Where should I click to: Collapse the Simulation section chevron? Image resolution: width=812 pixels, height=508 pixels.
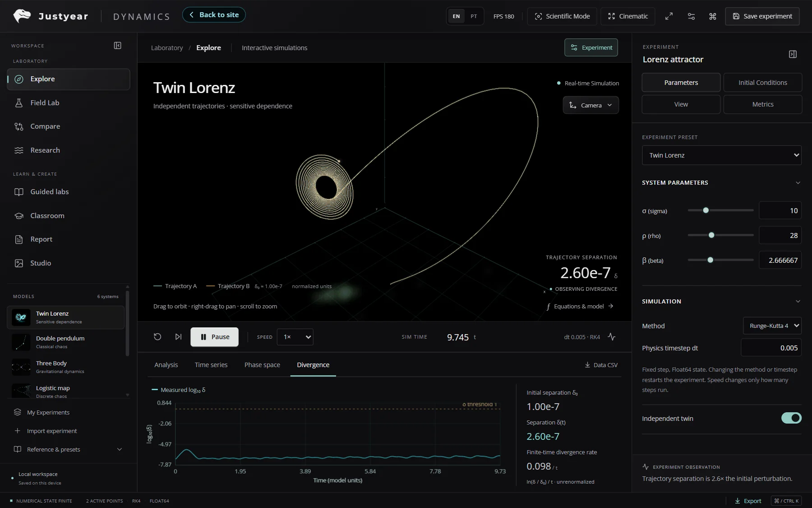click(x=798, y=301)
